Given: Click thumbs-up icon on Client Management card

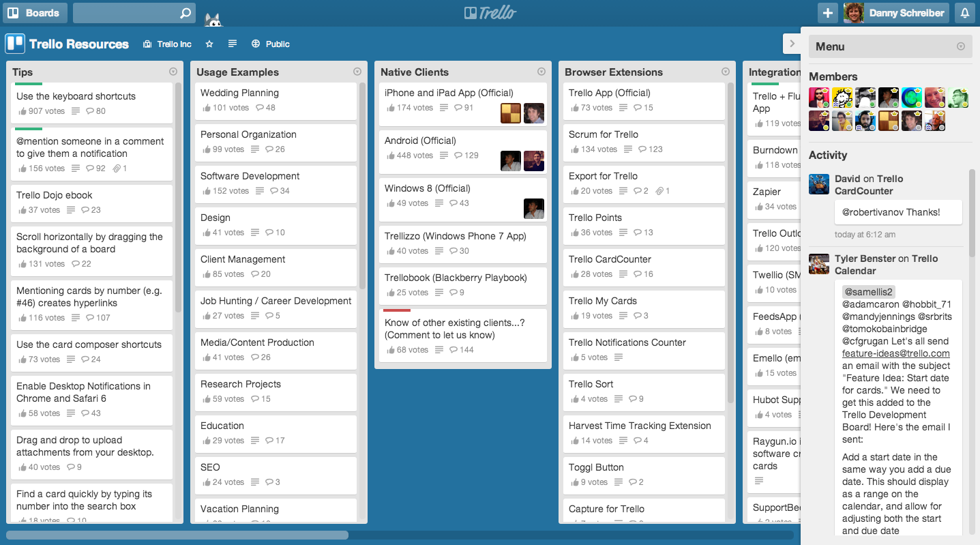Looking at the screenshot, I should coord(206,274).
